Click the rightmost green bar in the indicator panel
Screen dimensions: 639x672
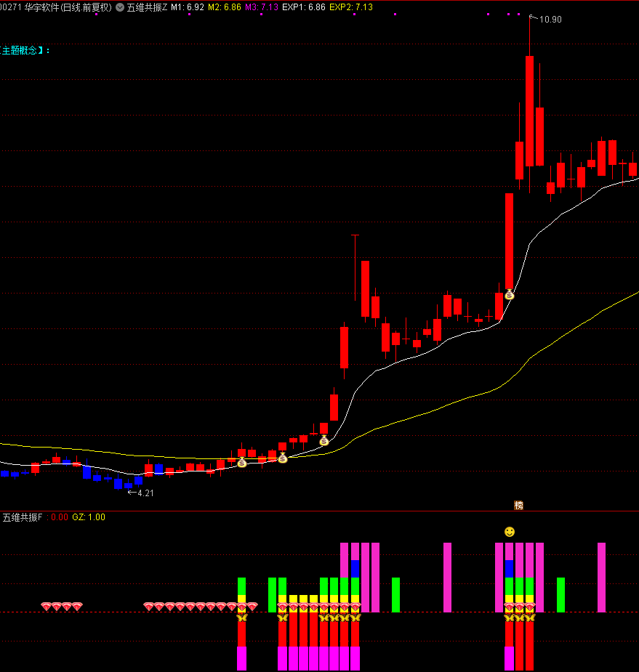click(560, 595)
